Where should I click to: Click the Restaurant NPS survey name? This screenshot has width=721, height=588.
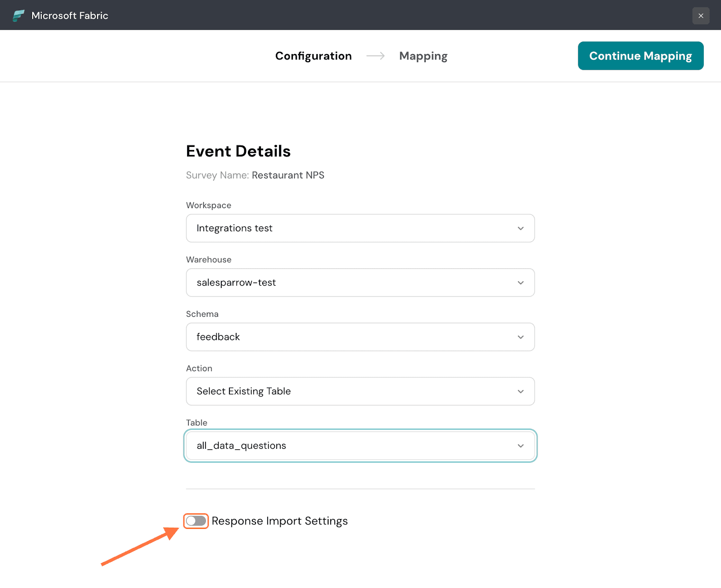[288, 175]
